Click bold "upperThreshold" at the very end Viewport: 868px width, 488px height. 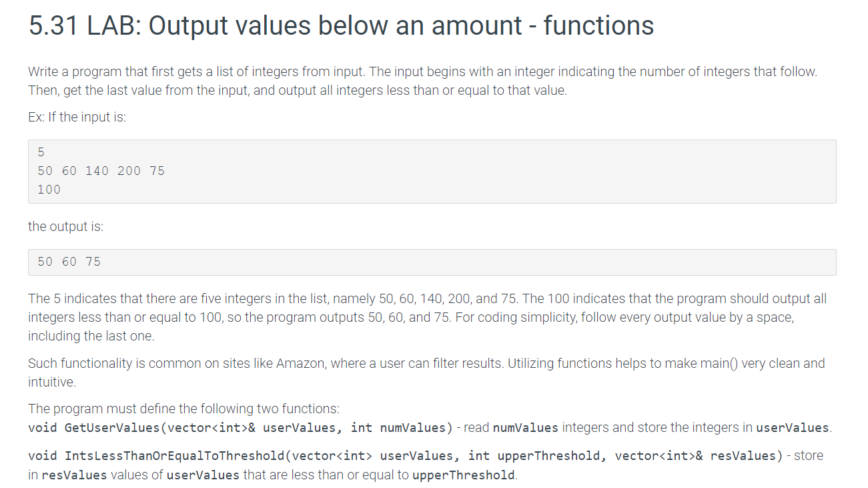pyautogui.click(x=463, y=475)
